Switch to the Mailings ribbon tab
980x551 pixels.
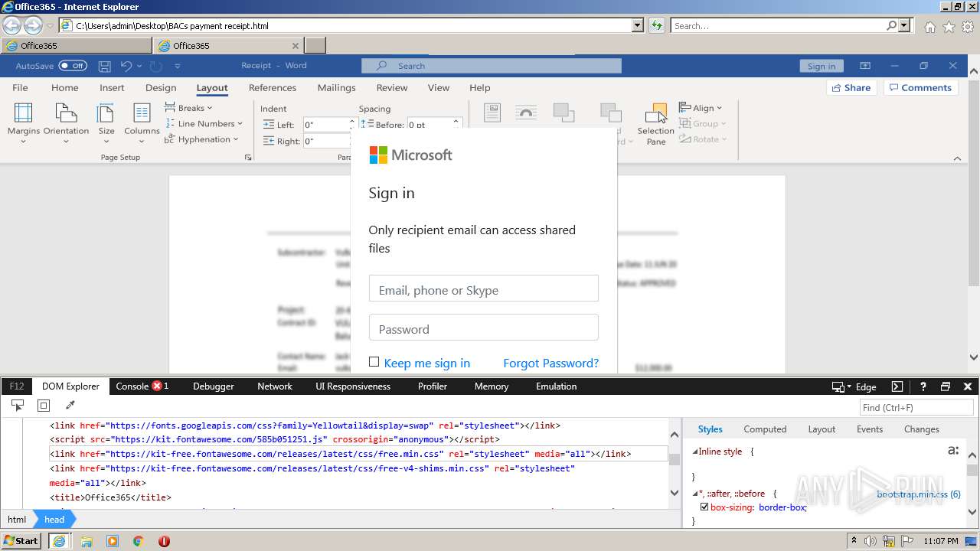337,87
